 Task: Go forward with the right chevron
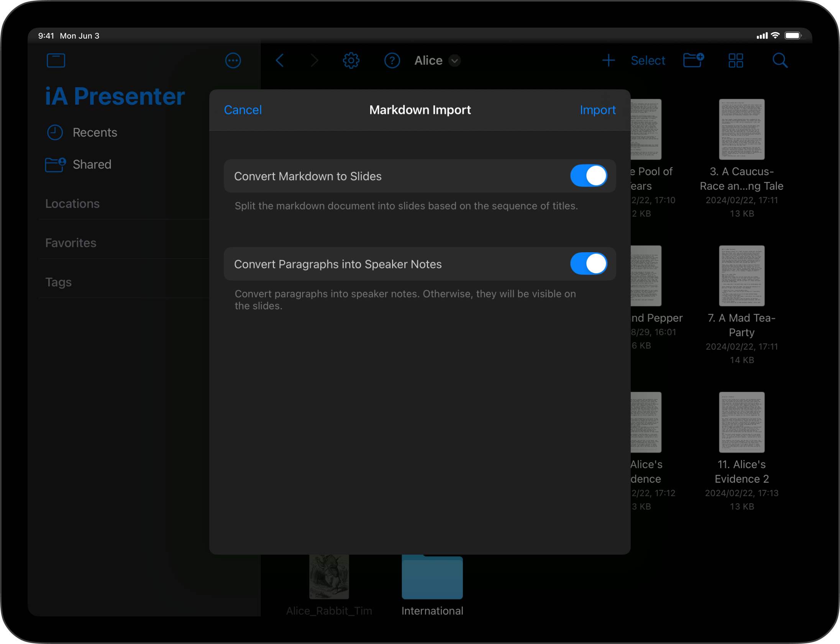(315, 61)
